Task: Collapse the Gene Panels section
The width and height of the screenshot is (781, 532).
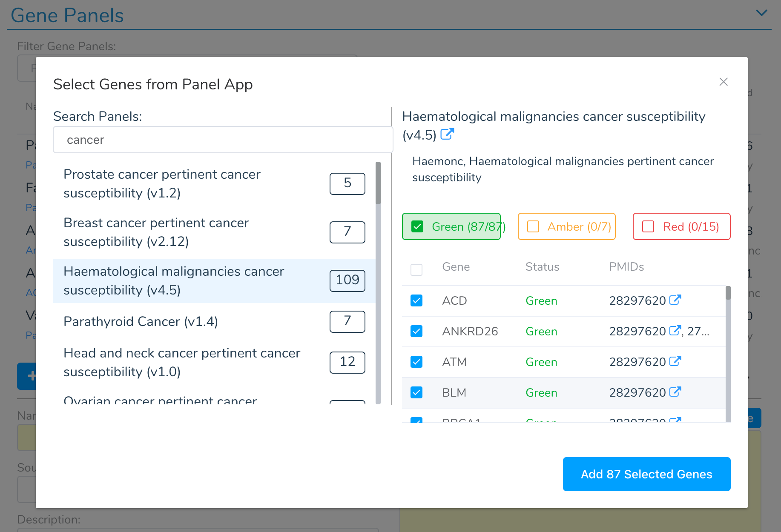Action: tap(761, 13)
